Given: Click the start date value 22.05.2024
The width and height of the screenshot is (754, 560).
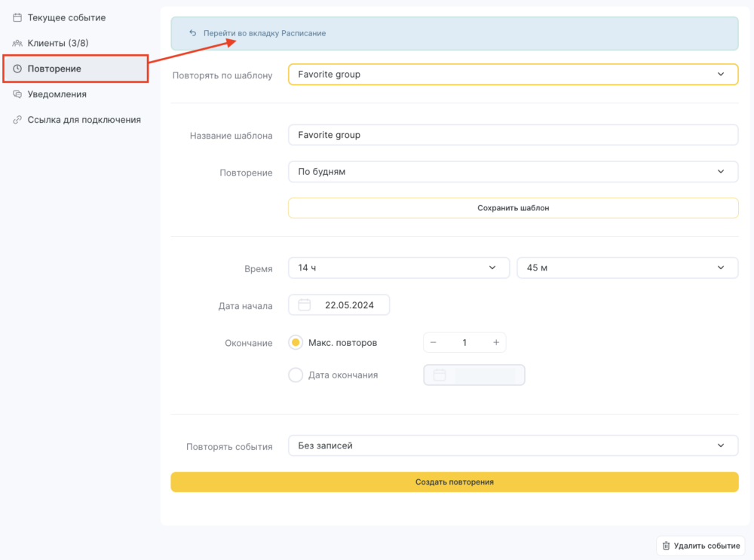Looking at the screenshot, I should click(x=349, y=305).
